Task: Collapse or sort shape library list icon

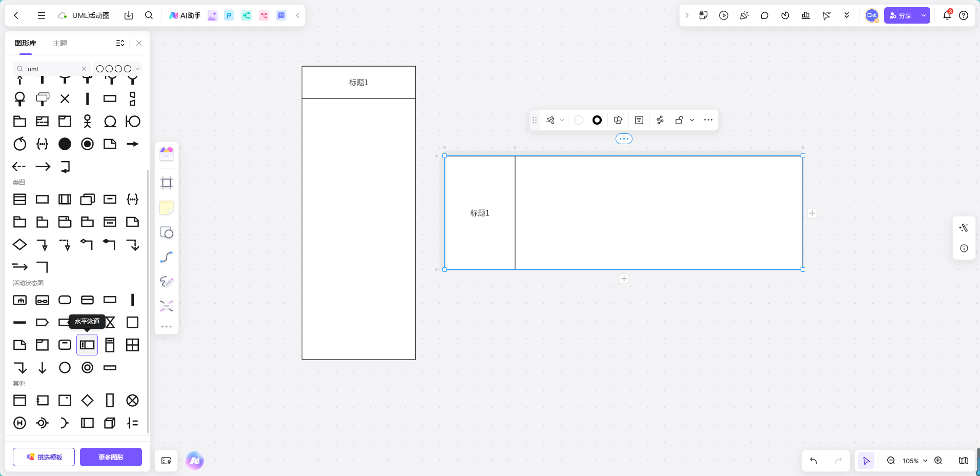Action: (x=120, y=43)
